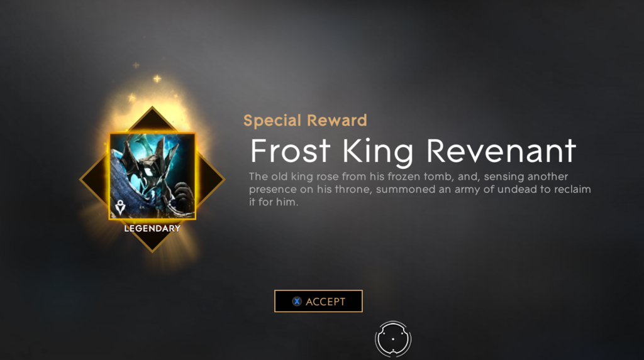Click the white class emblem on portrait
The height and width of the screenshot is (360, 644).
[120, 208]
